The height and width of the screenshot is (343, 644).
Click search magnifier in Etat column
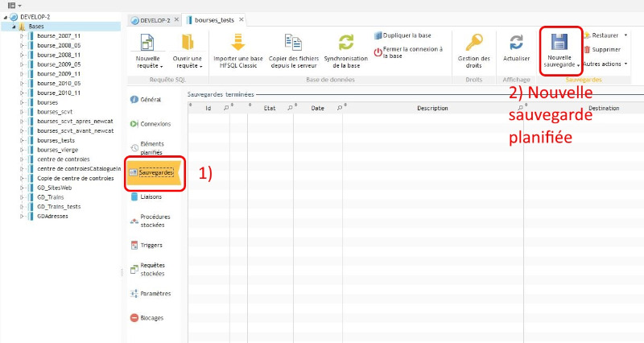290,108
